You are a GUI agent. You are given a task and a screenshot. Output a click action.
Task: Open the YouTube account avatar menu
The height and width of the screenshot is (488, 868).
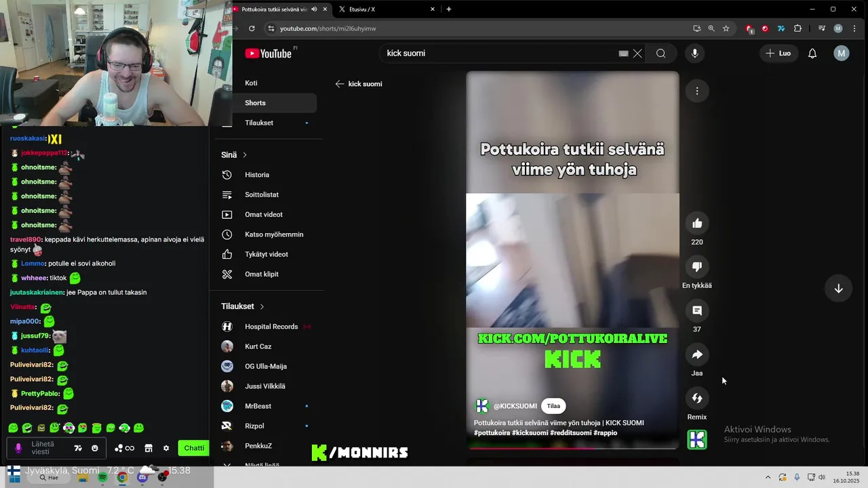tap(842, 54)
